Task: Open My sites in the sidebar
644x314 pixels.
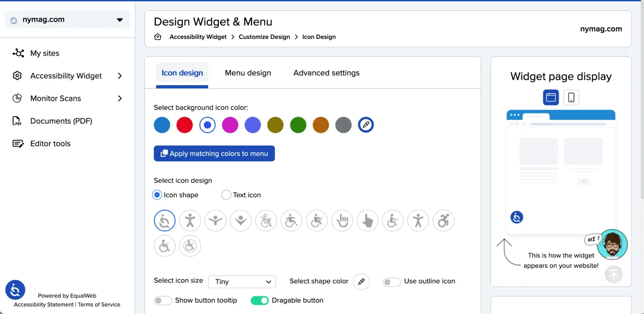Action: coord(45,53)
